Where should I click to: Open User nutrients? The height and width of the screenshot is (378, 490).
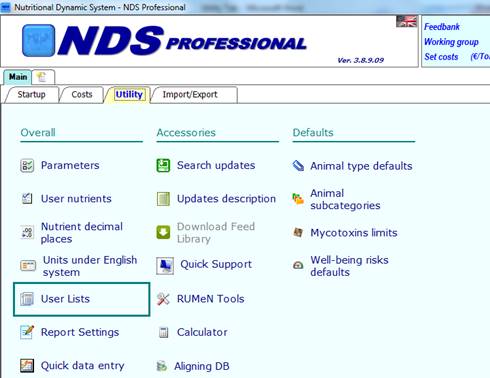pos(76,199)
